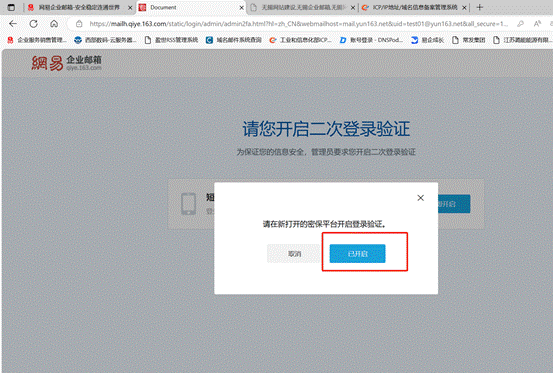Open the 账号登录 - DNSPod bookmark
This screenshot has height=373, width=553.
click(x=371, y=40)
